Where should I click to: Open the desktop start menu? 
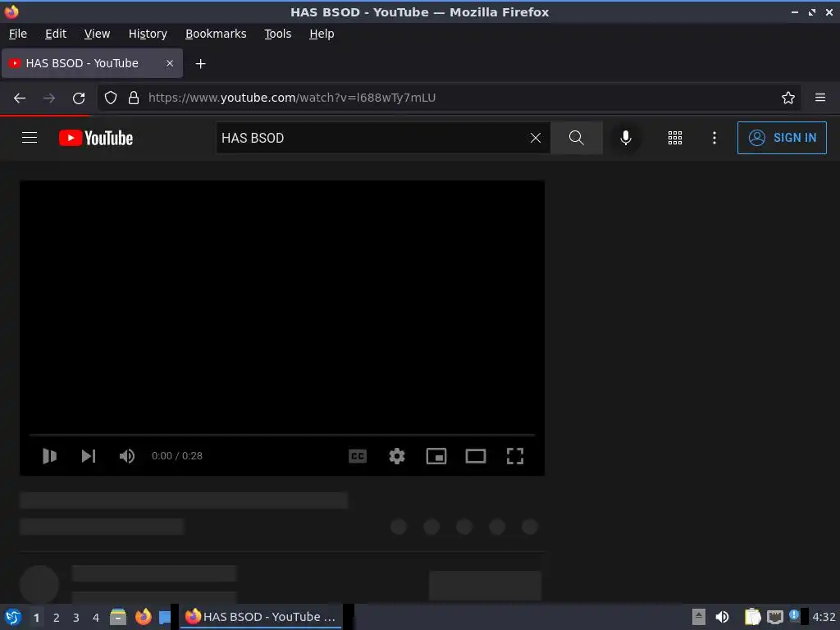click(x=13, y=617)
